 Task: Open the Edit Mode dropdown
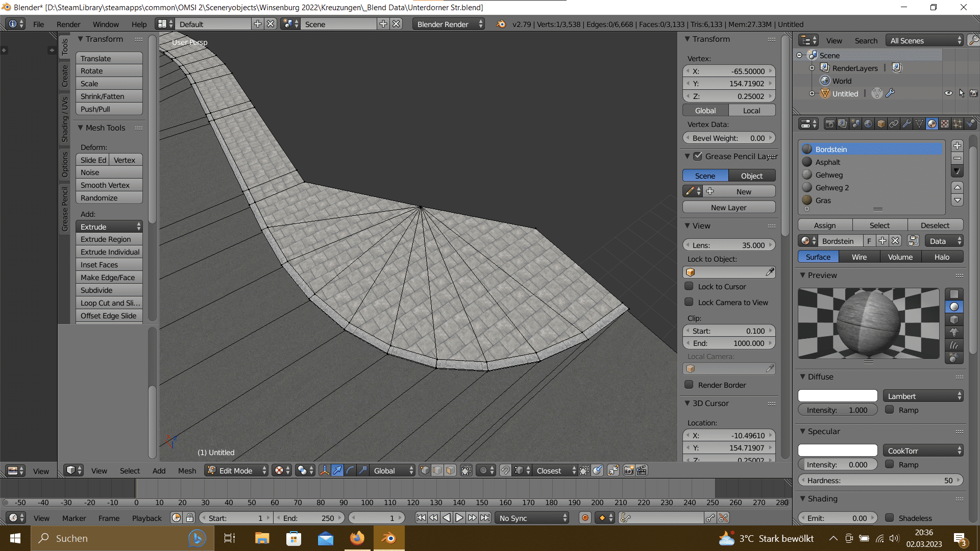pyautogui.click(x=236, y=470)
